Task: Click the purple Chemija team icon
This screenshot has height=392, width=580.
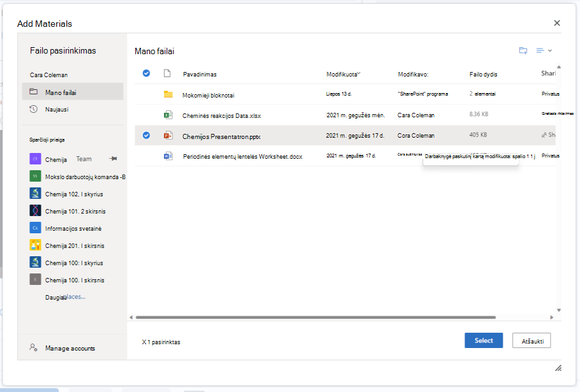Action: 35,159
